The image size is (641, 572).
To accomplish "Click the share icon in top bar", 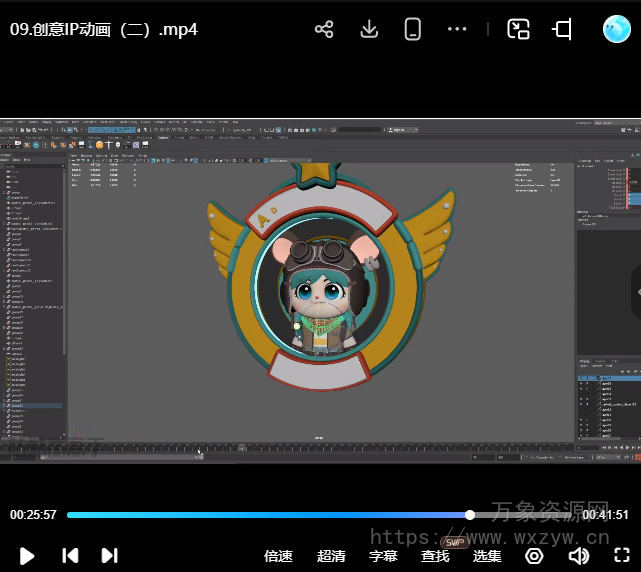I will click(x=324, y=29).
